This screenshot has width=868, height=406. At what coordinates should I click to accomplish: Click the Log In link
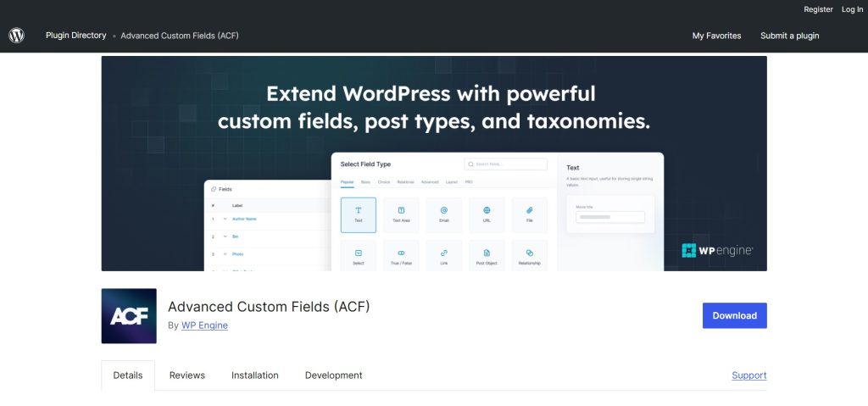[x=852, y=9]
